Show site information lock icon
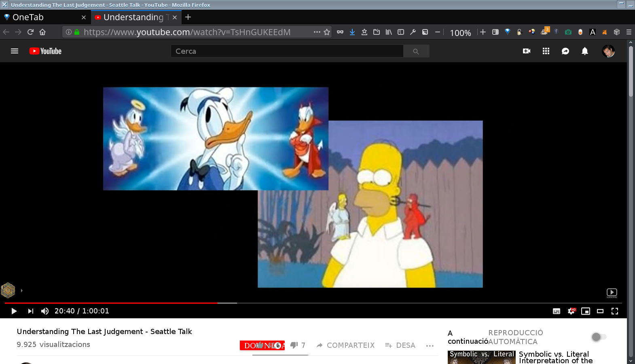 click(x=76, y=32)
